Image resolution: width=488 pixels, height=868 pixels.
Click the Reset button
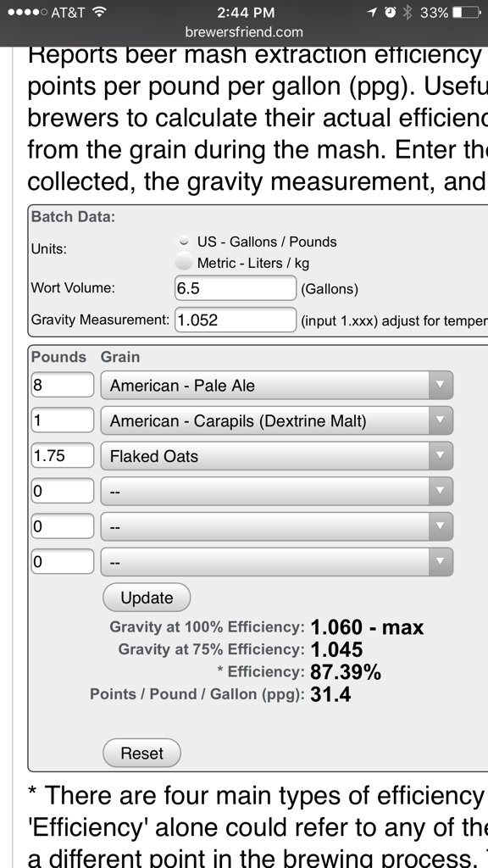click(x=141, y=753)
